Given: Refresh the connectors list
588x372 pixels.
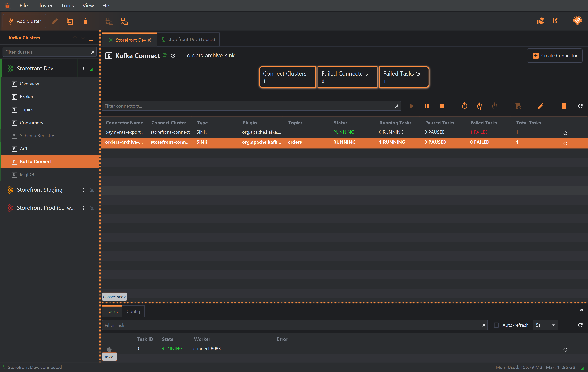Looking at the screenshot, I should (x=580, y=106).
